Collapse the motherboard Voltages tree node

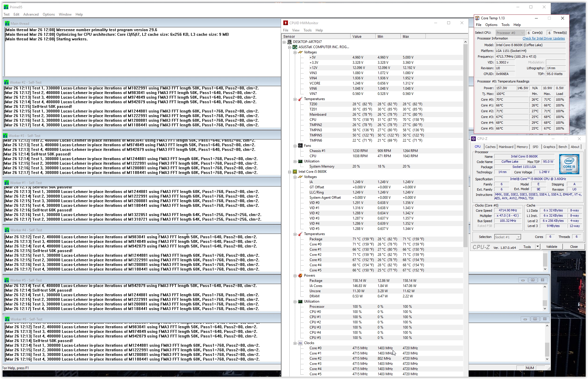[295, 52]
